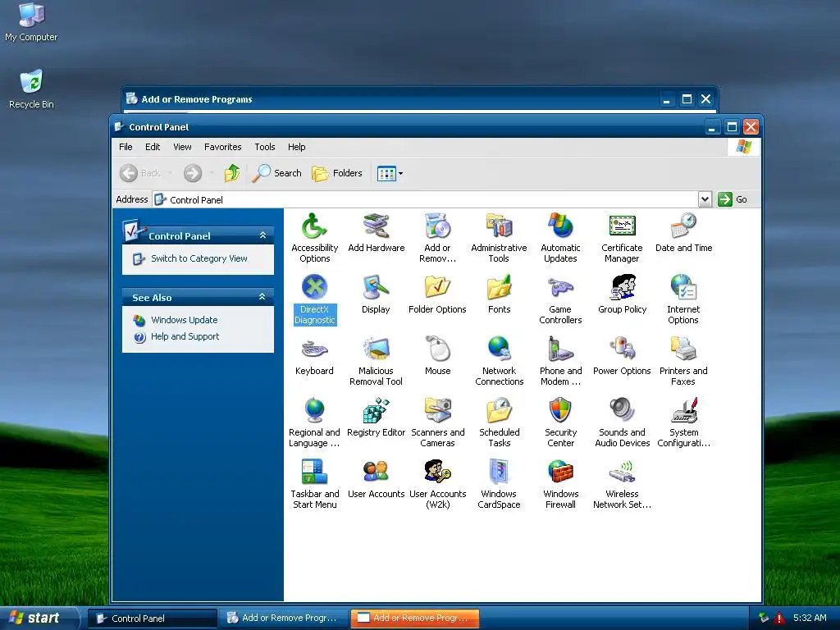Image resolution: width=840 pixels, height=630 pixels.
Task: Switch to Category View
Action: 199,258
